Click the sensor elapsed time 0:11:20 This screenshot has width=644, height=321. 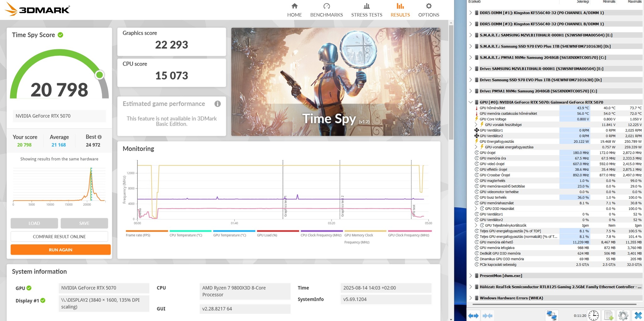580,316
